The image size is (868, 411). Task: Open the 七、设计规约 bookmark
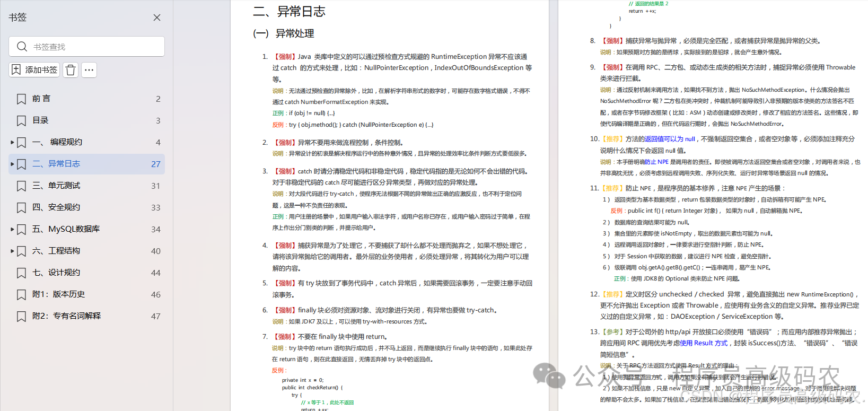point(56,273)
